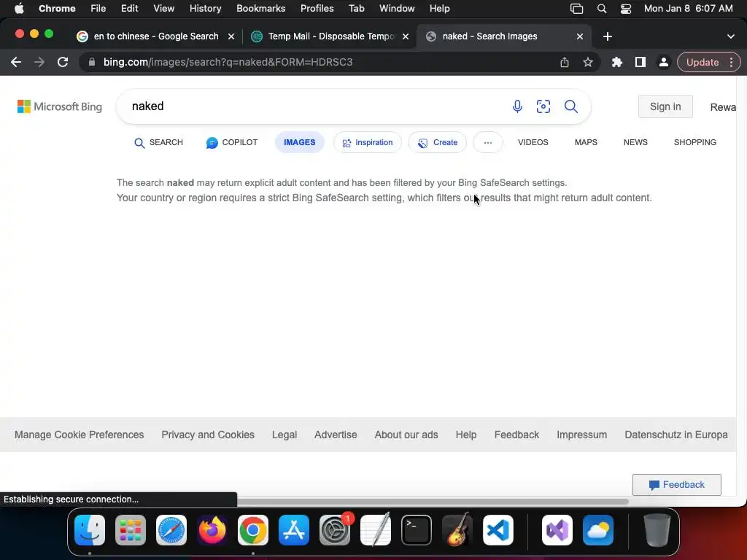The height and width of the screenshot is (560, 747).
Task: Open TextEdit in the Dock
Action: 376,530
